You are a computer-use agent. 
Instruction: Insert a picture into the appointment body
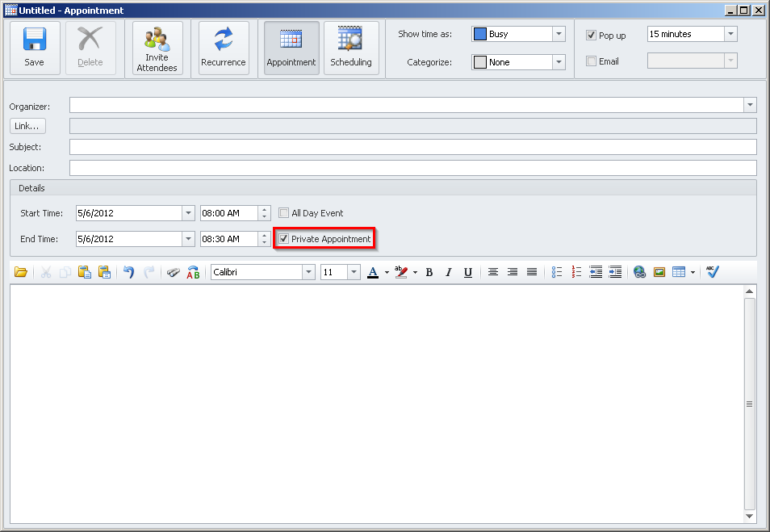point(659,272)
